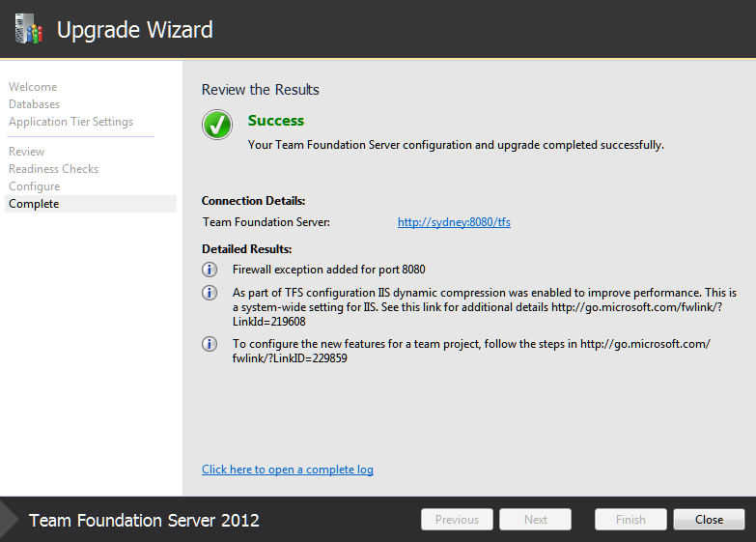Go to Application Tier Settings step
The height and width of the screenshot is (542, 756).
pos(70,122)
